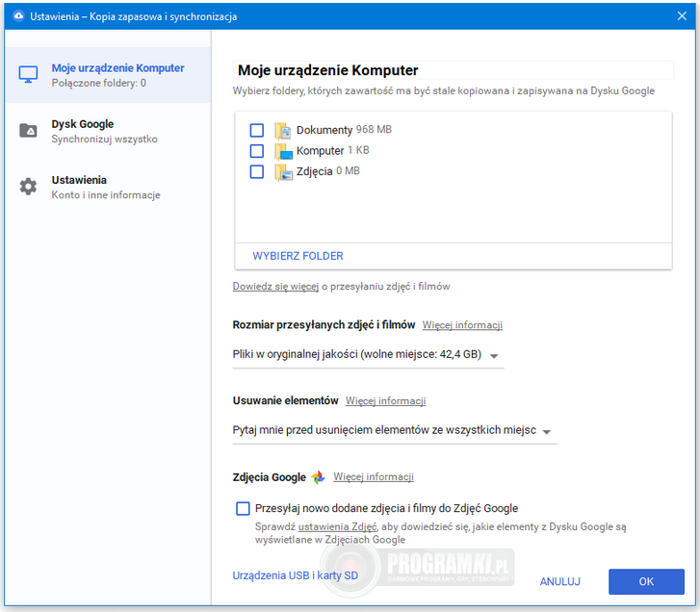
Task: Open Więcej informacji link for Rozmiar przesyłanych
Action: coord(462,325)
